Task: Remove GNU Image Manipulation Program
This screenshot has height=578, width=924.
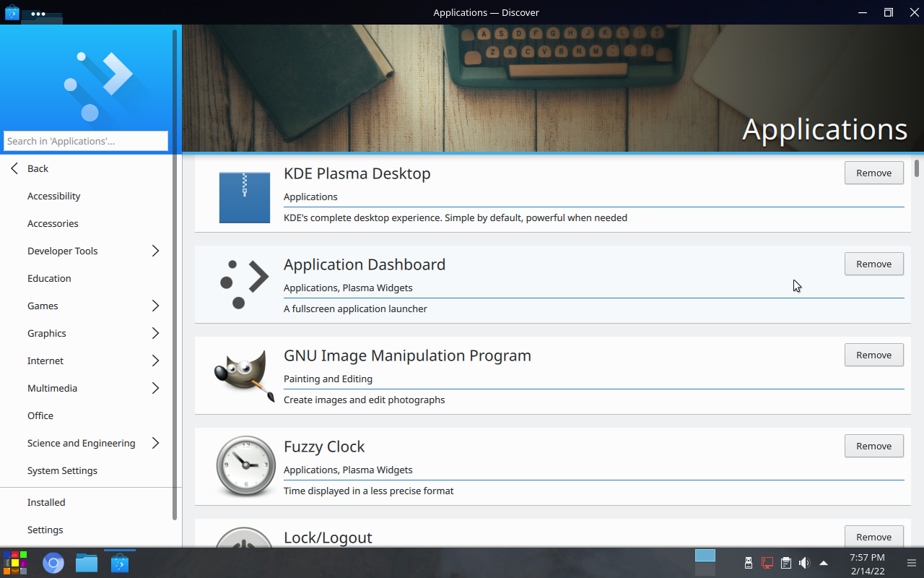Action: tap(873, 355)
